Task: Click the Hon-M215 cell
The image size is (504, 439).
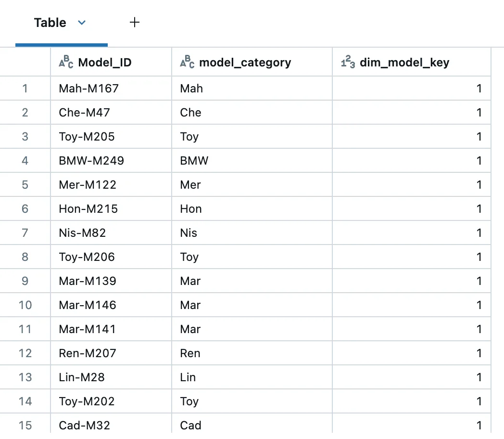Action: click(x=88, y=209)
